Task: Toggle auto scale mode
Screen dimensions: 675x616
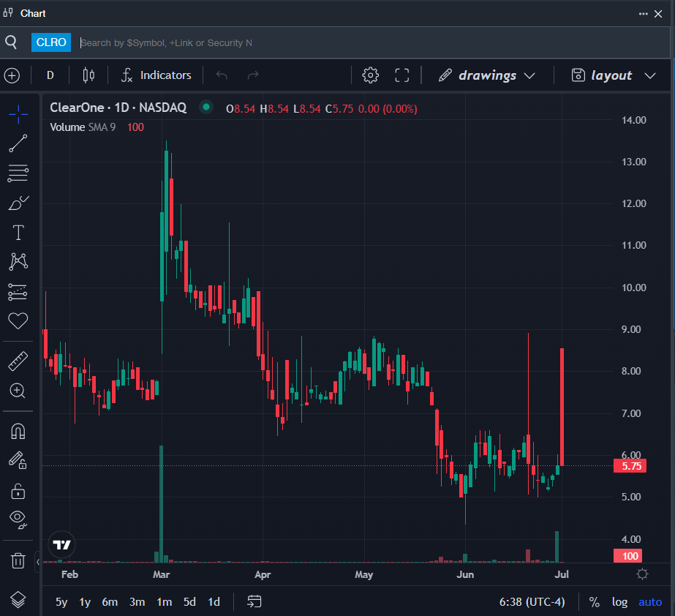Action: (x=650, y=602)
